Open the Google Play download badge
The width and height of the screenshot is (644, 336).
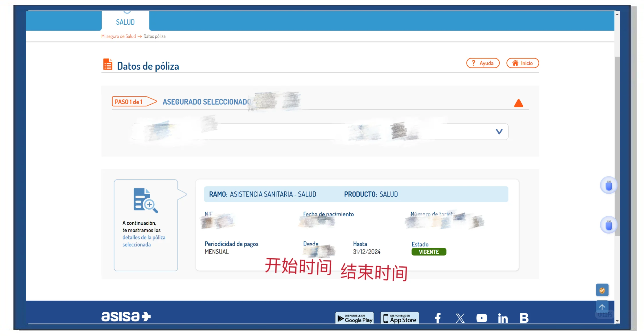(x=354, y=318)
